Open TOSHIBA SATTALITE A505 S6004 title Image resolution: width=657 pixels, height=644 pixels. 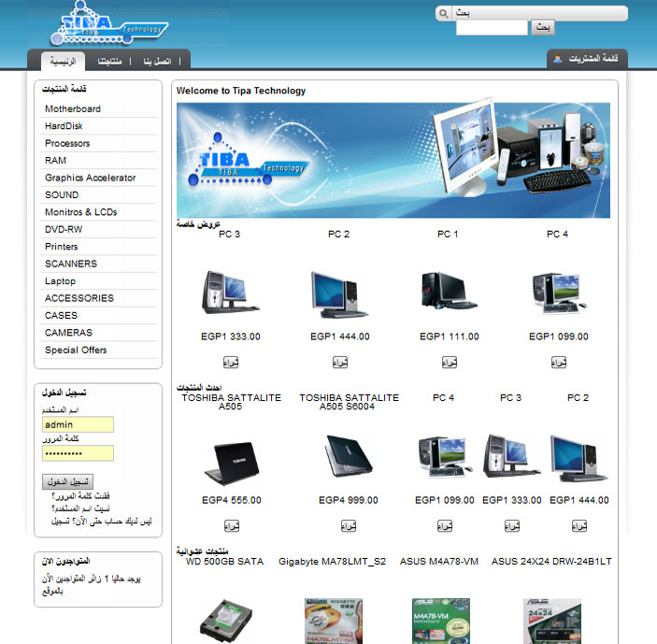[x=349, y=402]
